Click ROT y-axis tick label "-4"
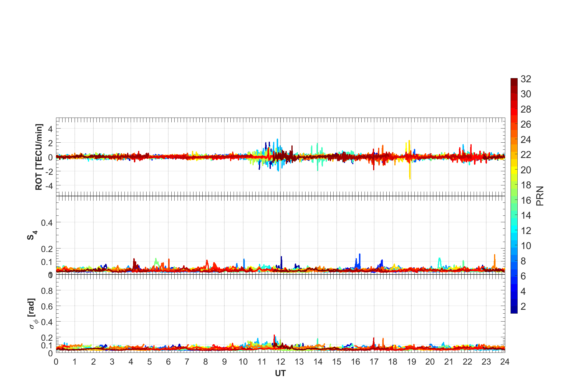 point(49,186)
